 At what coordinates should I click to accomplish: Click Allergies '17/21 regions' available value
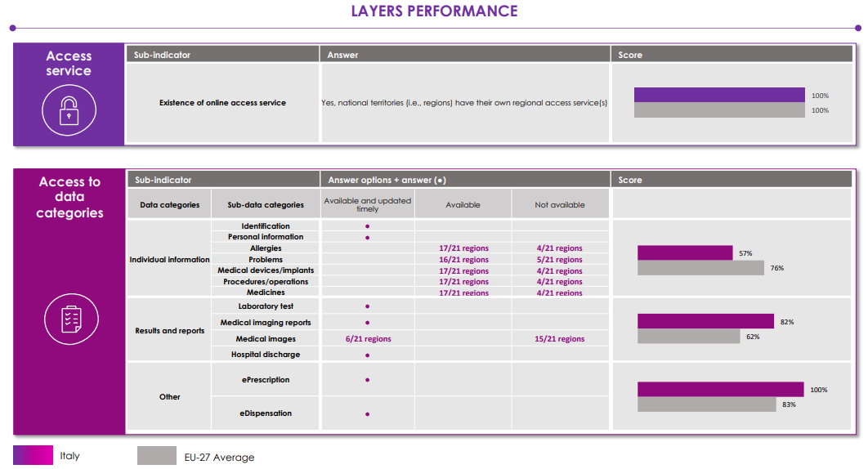pos(464,248)
